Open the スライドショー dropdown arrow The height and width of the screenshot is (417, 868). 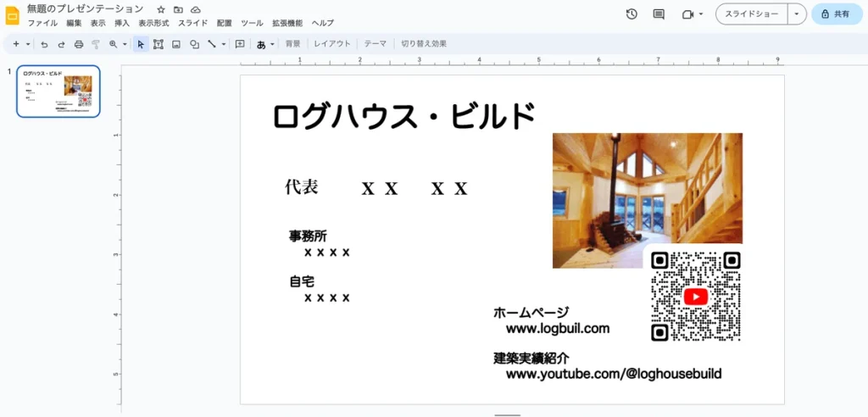(x=796, y=14)
